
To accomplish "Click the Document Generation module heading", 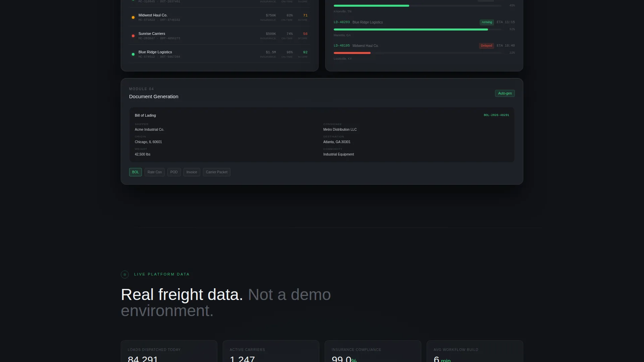I will 154,97.
